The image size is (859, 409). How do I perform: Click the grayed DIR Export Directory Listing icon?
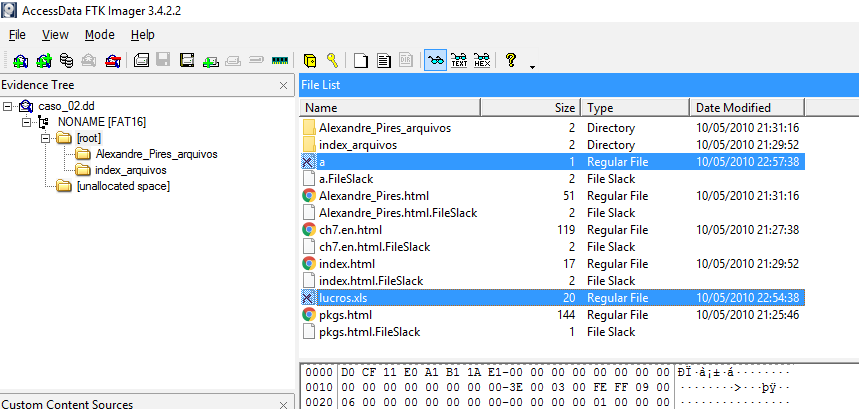405,60
